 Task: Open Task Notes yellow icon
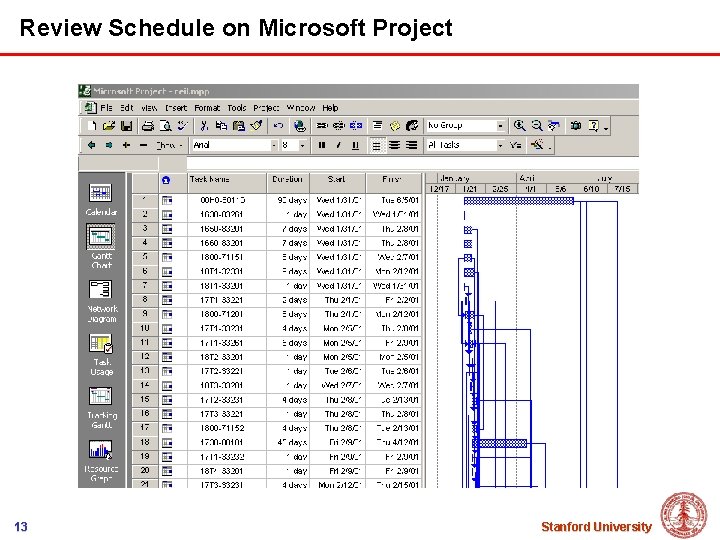click(x=395, y=125)
